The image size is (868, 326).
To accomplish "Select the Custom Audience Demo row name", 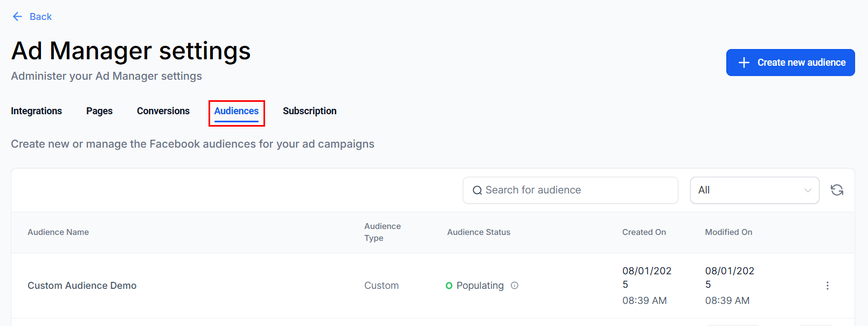I will [x=82, y=286].
